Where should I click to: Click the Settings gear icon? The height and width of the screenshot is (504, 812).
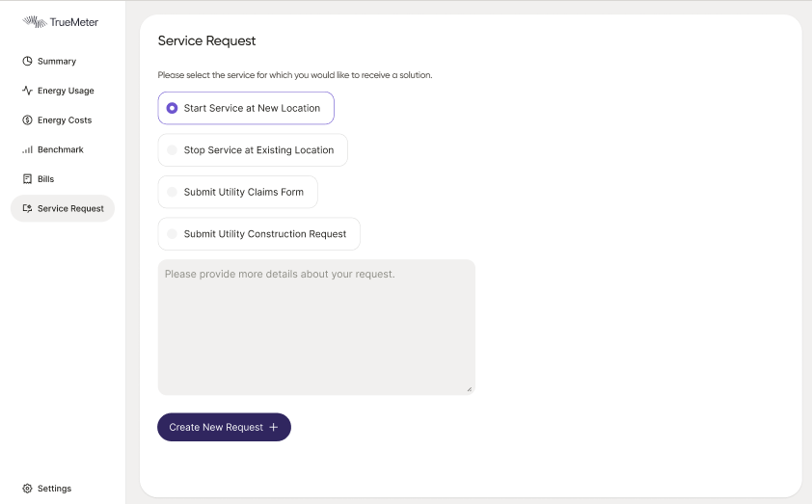click(x=27, y=489)
